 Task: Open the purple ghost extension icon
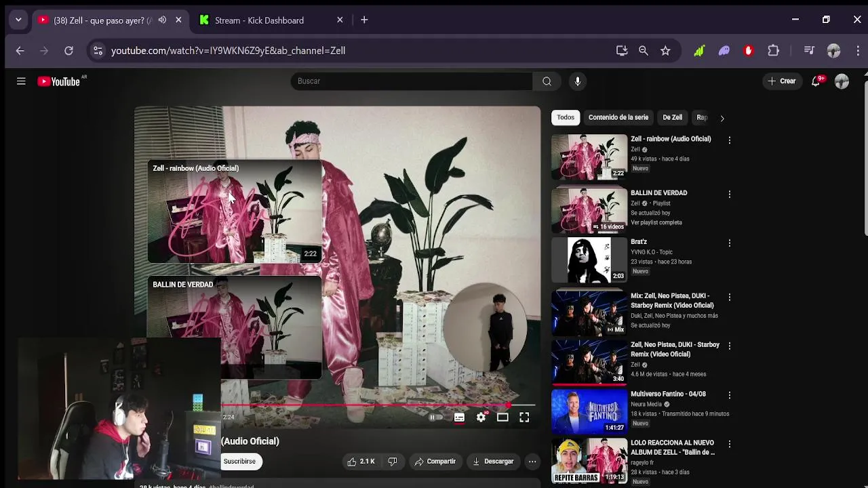point(724,51)
